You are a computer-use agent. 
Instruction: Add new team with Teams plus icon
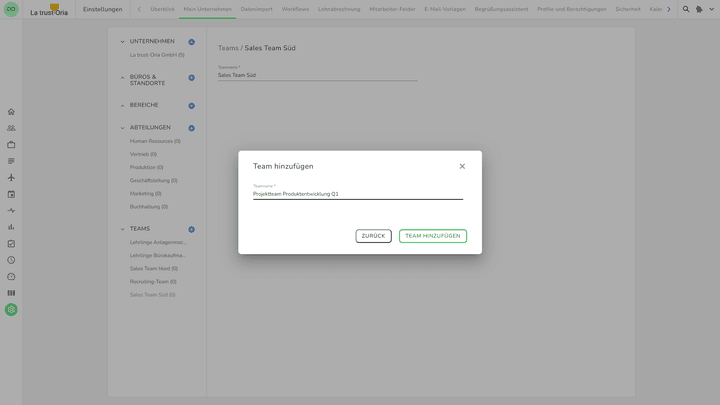click(192, 229)
